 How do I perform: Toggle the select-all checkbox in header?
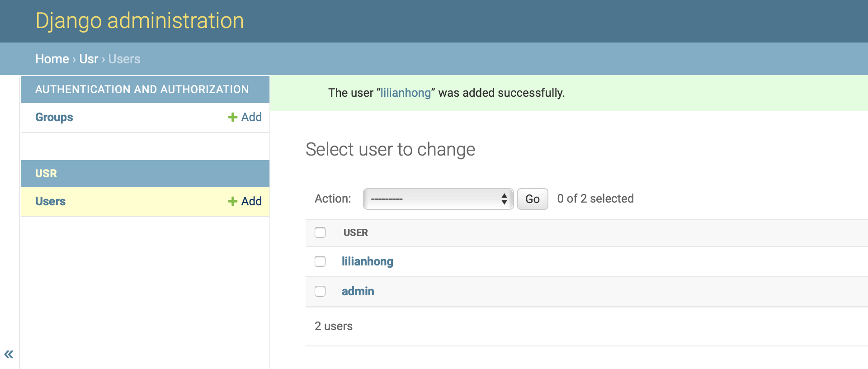320,232
